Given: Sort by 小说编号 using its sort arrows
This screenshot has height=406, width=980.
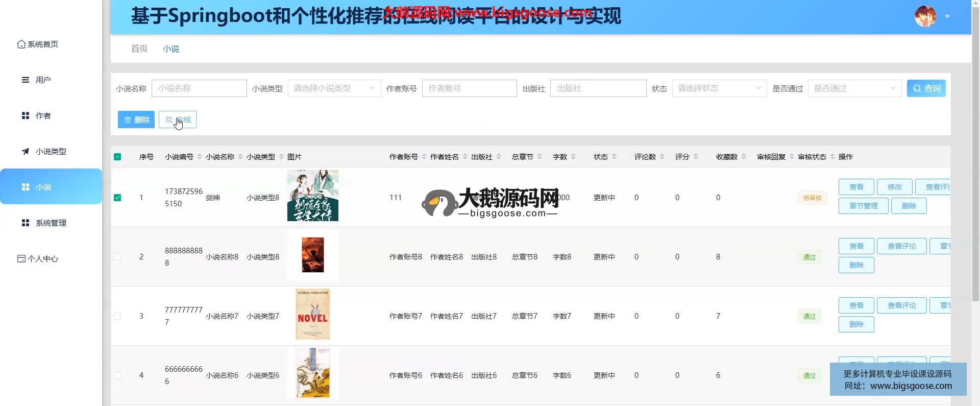Looking at the screenshot, I should point(200,157).
